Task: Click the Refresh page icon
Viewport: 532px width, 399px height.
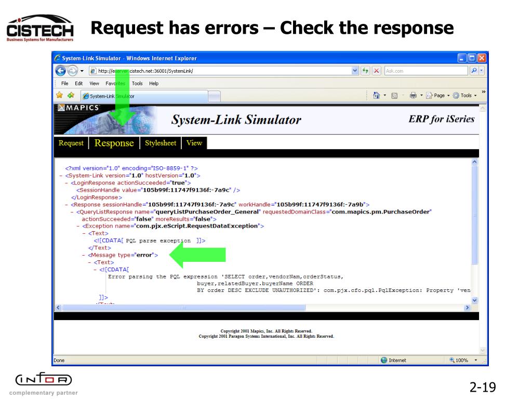Action: coord(365,71)
